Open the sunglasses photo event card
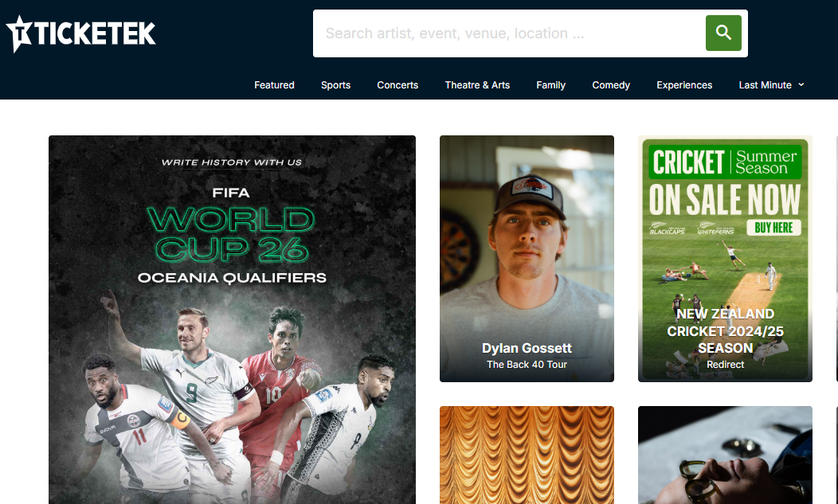 [725, 455]
